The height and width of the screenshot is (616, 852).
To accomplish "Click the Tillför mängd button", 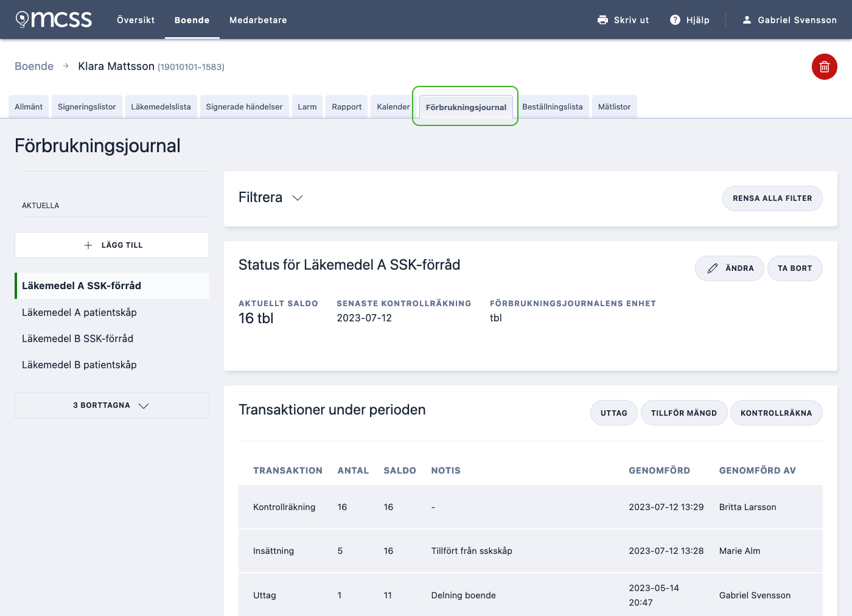I will tap(684, 413).
